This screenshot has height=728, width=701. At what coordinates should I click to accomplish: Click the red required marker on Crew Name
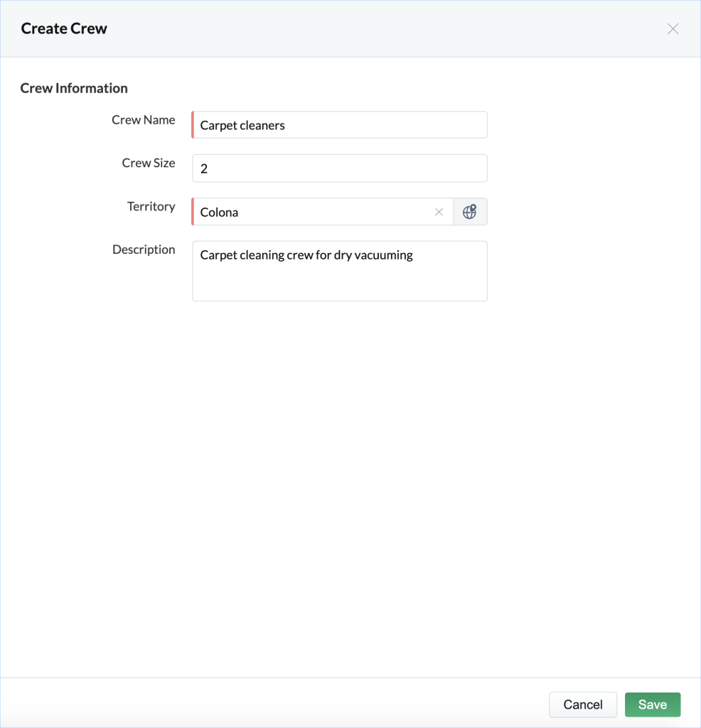coord(193,125)
